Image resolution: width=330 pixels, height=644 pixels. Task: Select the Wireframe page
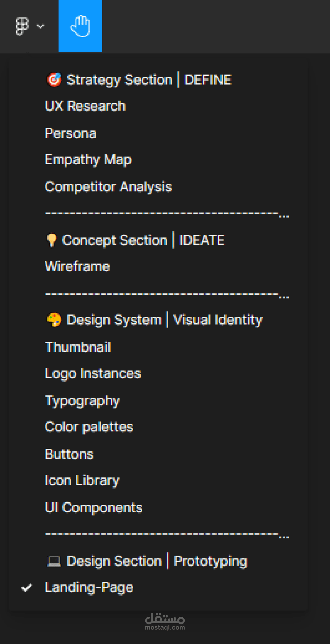(x=77, y=266)
